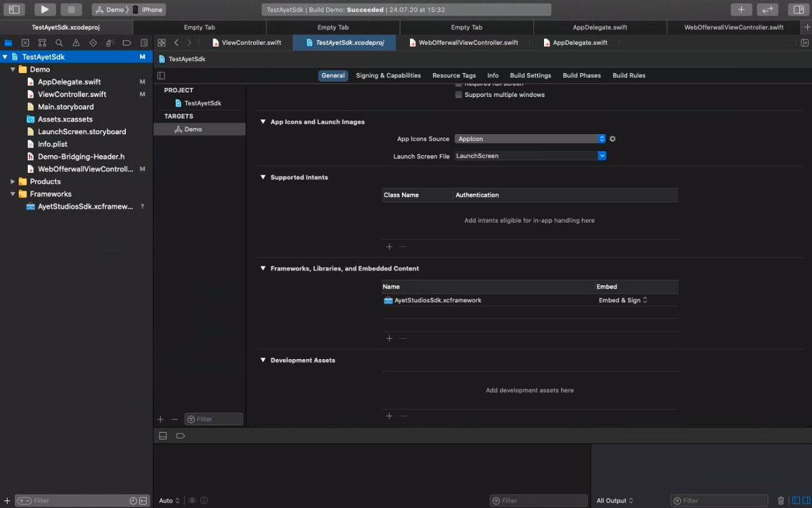Show the Report navigator
The height and width of the screenshot is (508, 812).
click(x=143, y=42)
